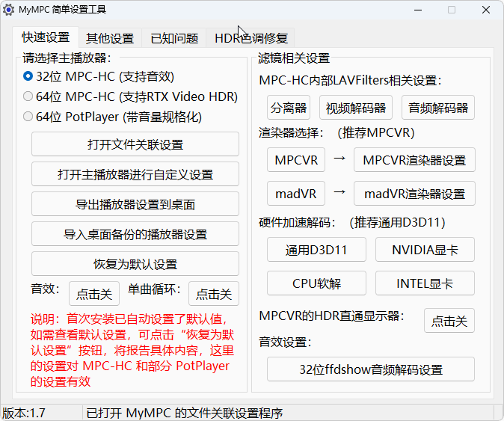Switch to the HDR色调修复 tab
The width and height of the screenshot is (504, 421).
251,39
